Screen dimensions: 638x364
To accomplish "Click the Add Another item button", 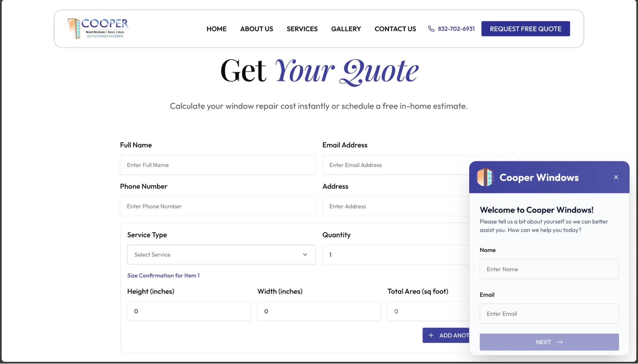I will [x=446, y=335].
